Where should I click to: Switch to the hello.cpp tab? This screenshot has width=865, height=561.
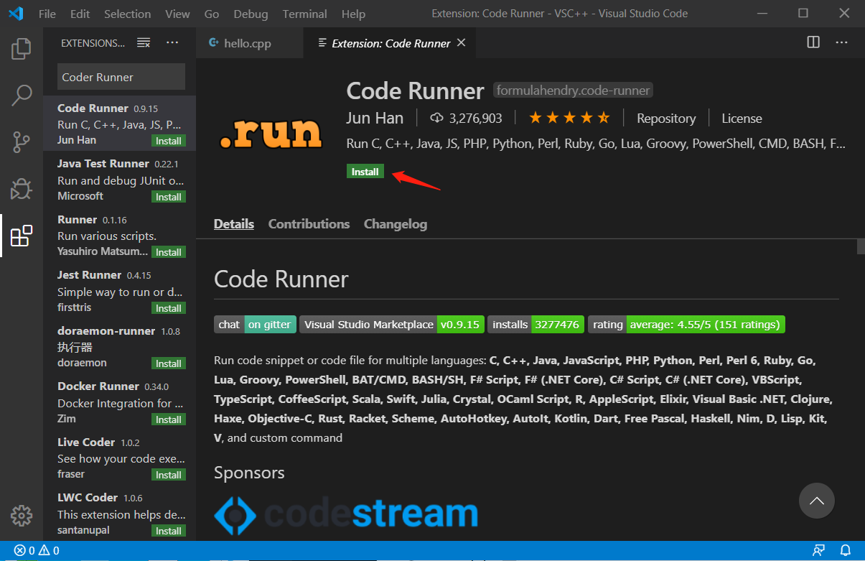pos(249,43)
